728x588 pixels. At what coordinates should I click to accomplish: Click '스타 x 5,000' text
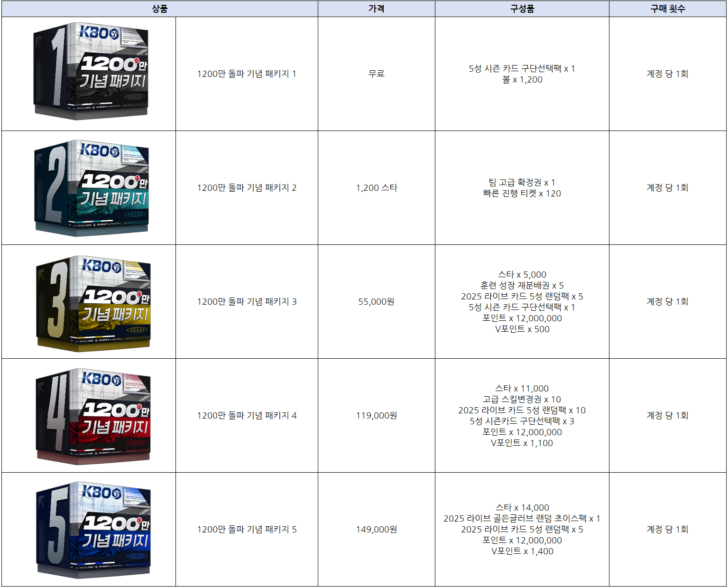522,275
